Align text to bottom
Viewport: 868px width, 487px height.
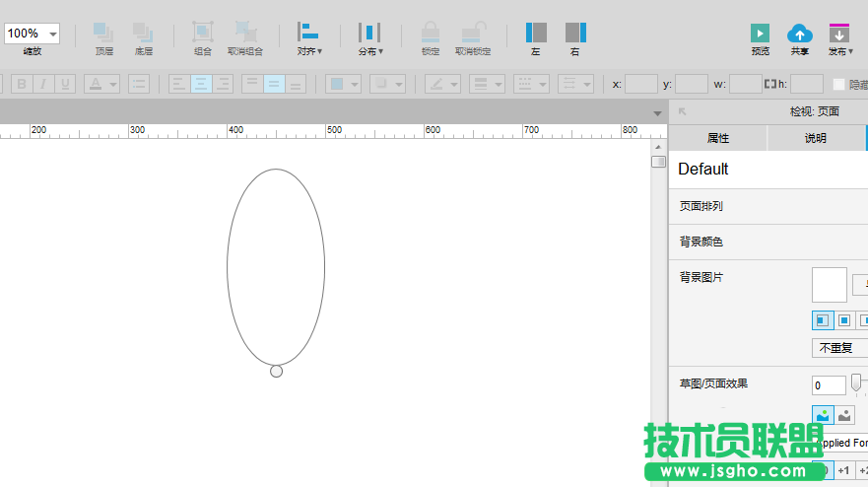click(296, 84)
